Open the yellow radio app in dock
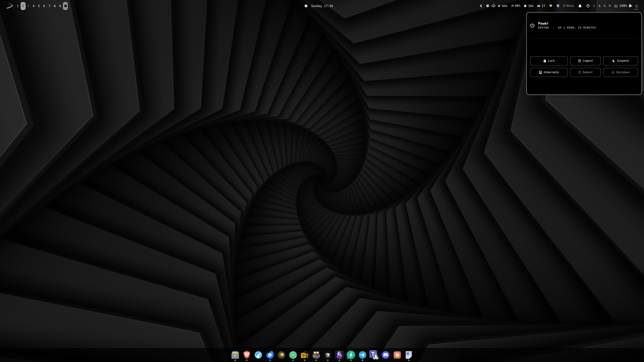Viewport: 644px width, 362px height. pos(304,355)
